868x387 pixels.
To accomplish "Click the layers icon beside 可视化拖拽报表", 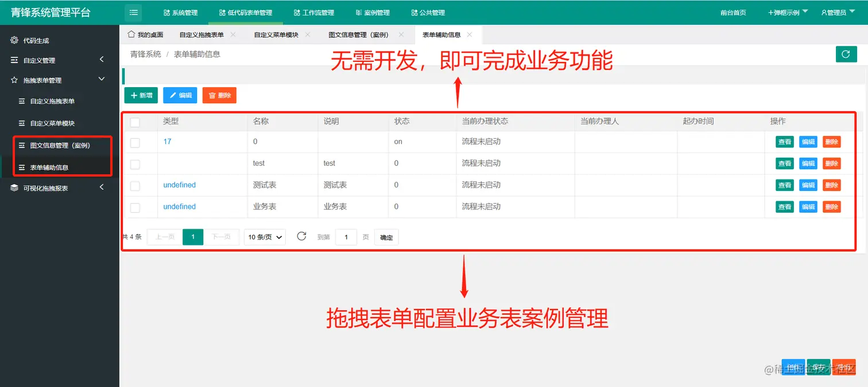I will coord(14,187).
